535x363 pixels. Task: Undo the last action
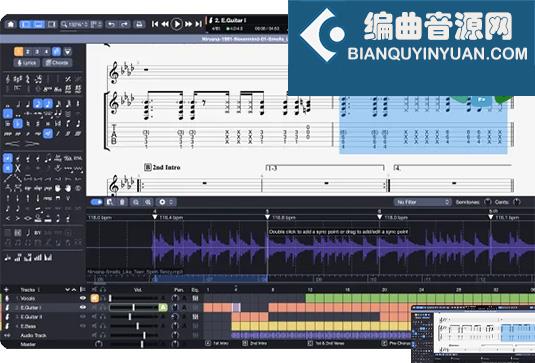coord(111,24)
